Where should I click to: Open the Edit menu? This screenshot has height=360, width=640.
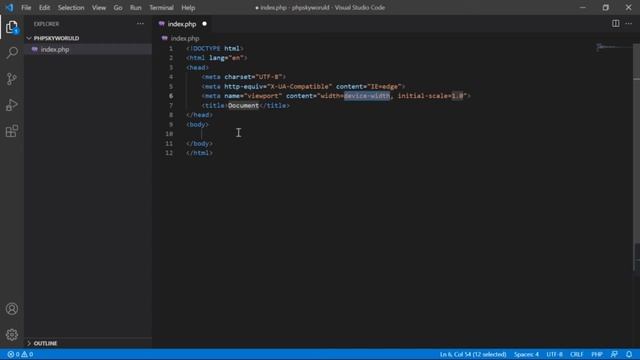[x=44, y=7]
